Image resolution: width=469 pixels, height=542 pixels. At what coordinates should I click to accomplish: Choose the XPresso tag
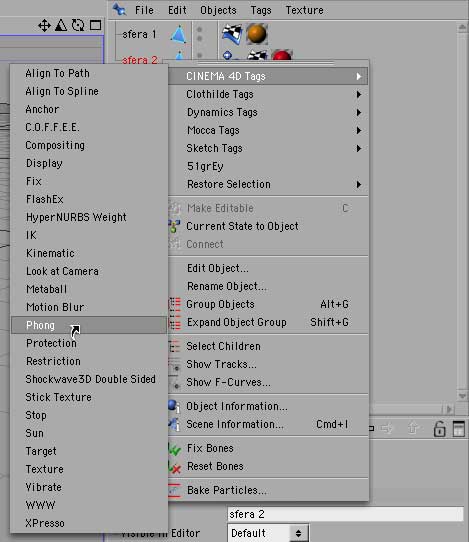click(89, 523)
